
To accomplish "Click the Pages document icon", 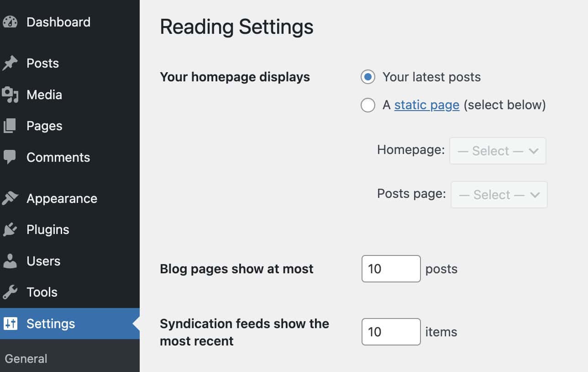I will [x=10, y=126].
